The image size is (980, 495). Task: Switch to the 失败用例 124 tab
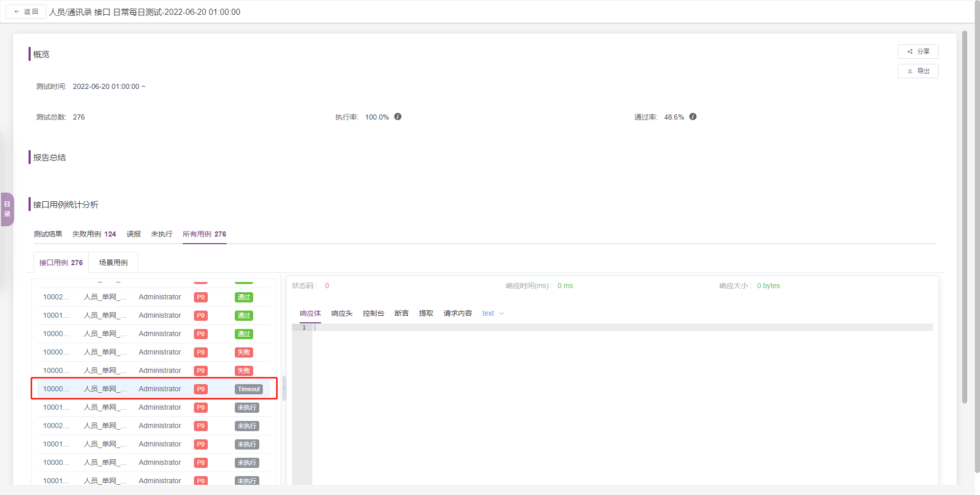94,234
